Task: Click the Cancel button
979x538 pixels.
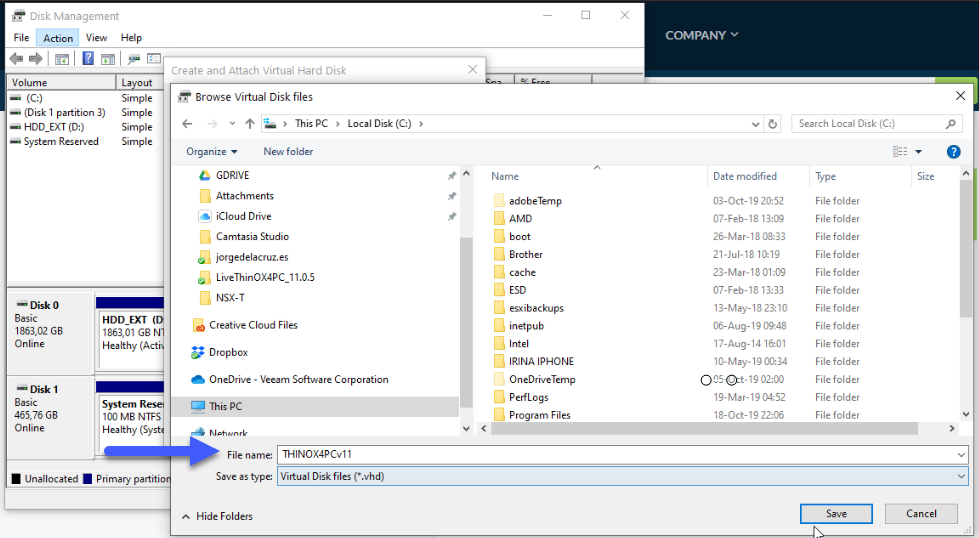Action: (x=921, y=514)
